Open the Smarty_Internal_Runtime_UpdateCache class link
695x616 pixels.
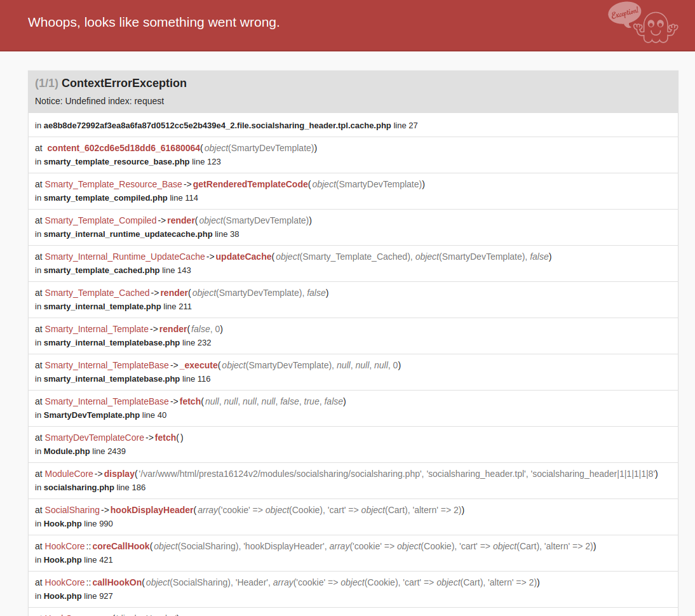(125, 257)
